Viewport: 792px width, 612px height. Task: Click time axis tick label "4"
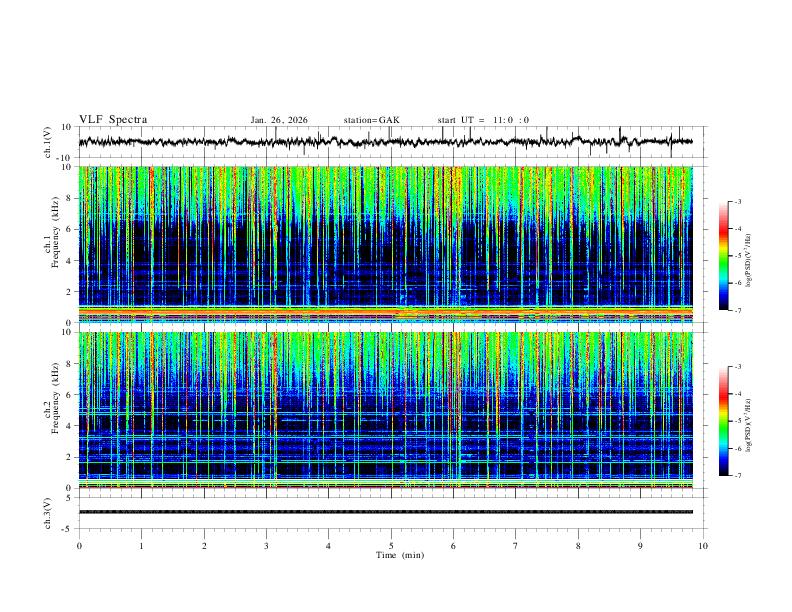tap(328, 546)
